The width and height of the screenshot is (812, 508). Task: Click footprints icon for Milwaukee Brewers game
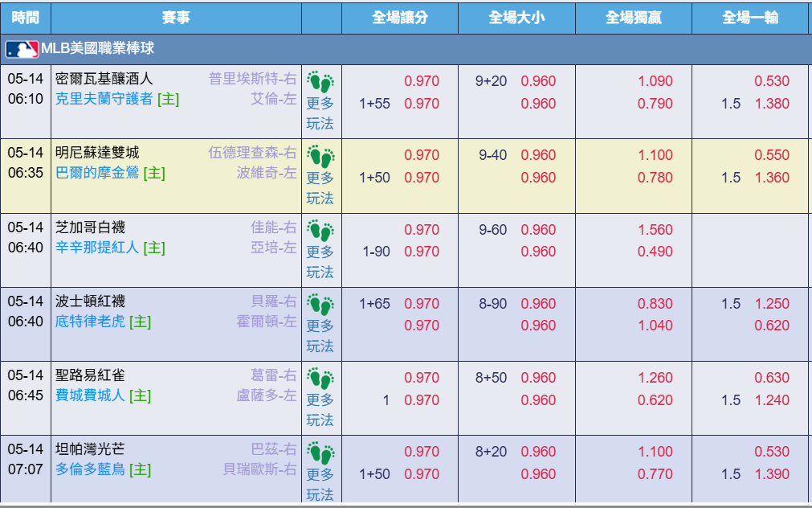point(320,81)
